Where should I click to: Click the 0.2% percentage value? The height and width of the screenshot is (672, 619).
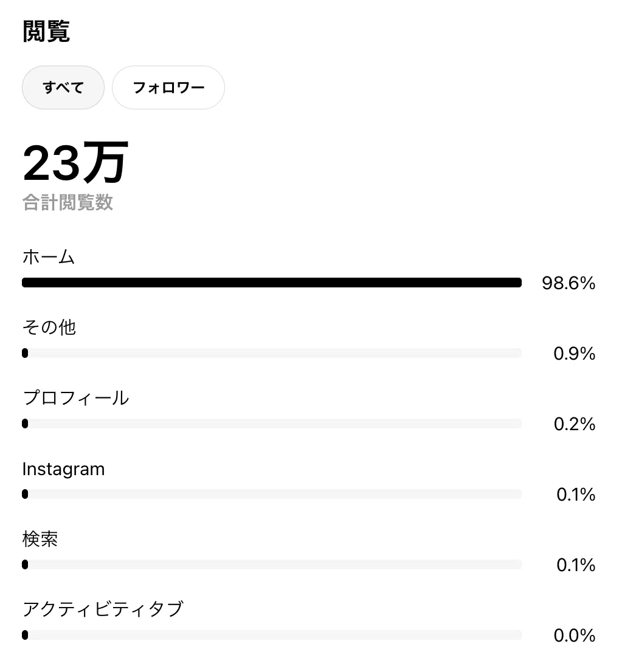pyautogui.click(x=575, y=424)
